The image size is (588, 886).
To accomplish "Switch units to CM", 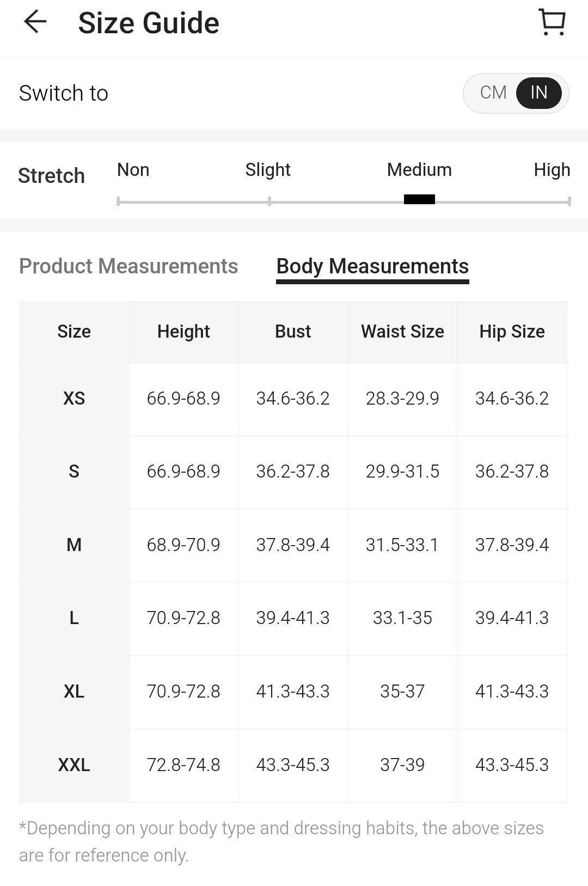I will (493, 93).
